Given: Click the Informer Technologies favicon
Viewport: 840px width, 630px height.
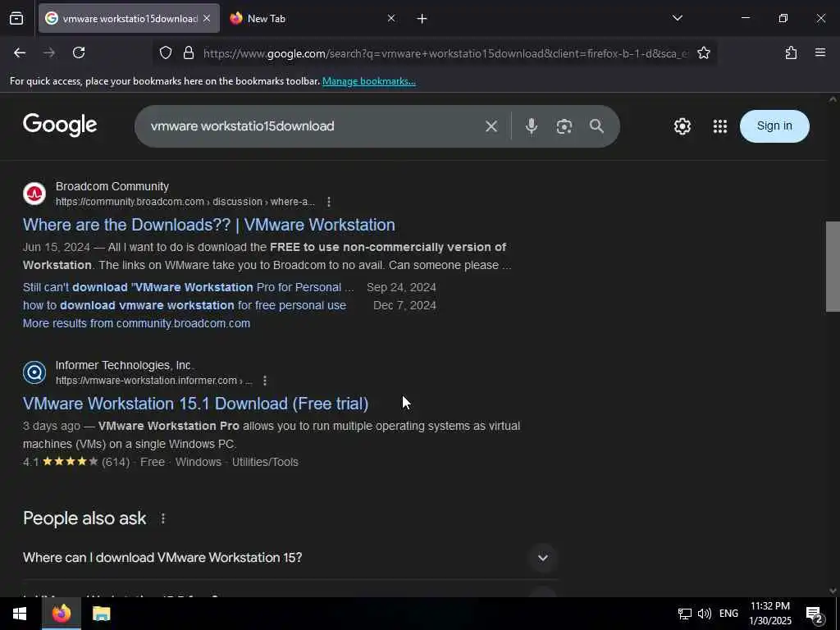Looking at the screenshot, I should [34, 372].
